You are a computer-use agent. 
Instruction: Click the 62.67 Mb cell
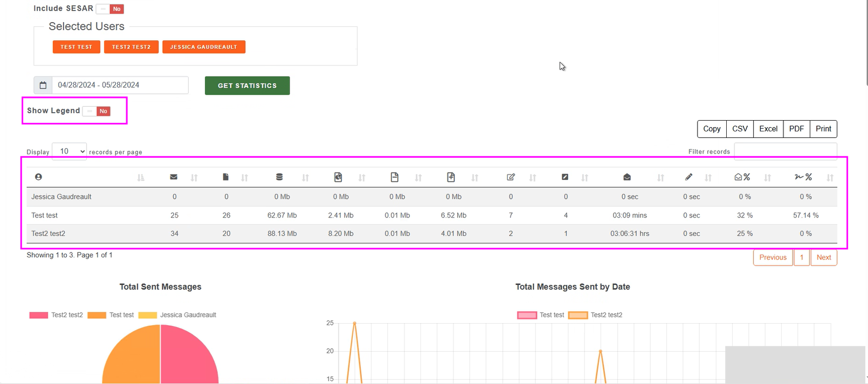(x=282, y=215)
